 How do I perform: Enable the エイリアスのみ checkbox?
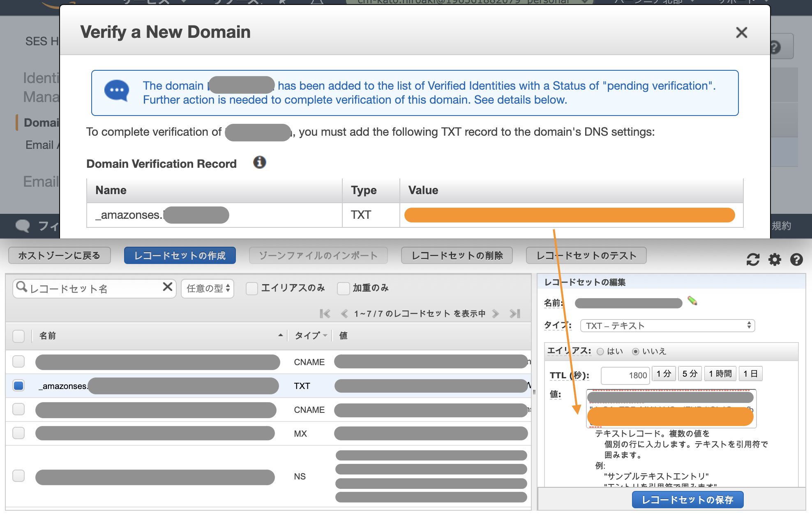251,289
